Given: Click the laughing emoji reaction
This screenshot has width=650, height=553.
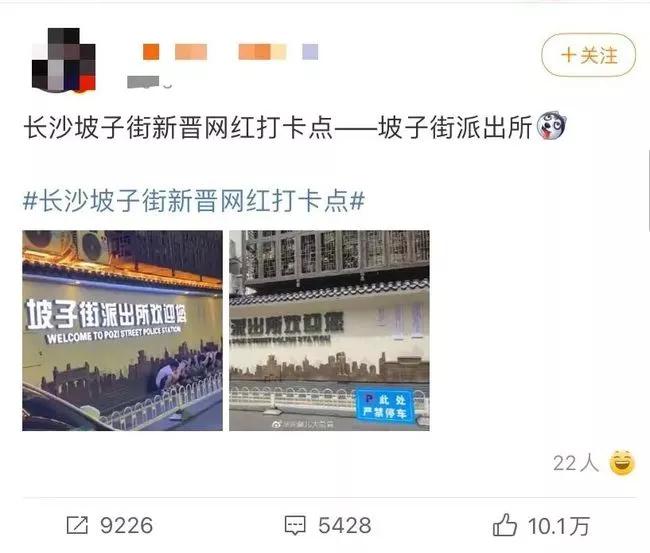Looking at the screenshot, I should [622, 462].
